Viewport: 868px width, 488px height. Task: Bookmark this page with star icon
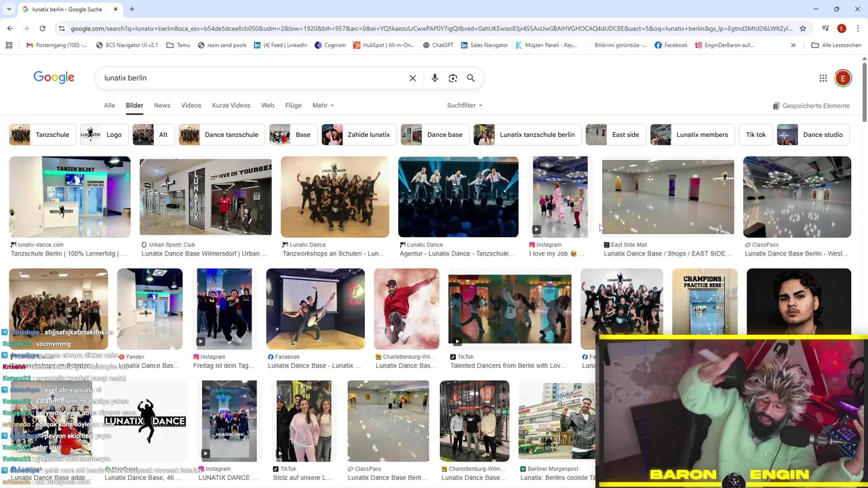coord(803,28)
